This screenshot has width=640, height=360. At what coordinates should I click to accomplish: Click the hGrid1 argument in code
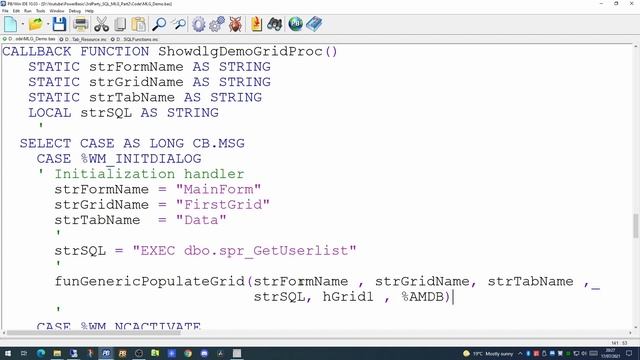pos(348,297)
